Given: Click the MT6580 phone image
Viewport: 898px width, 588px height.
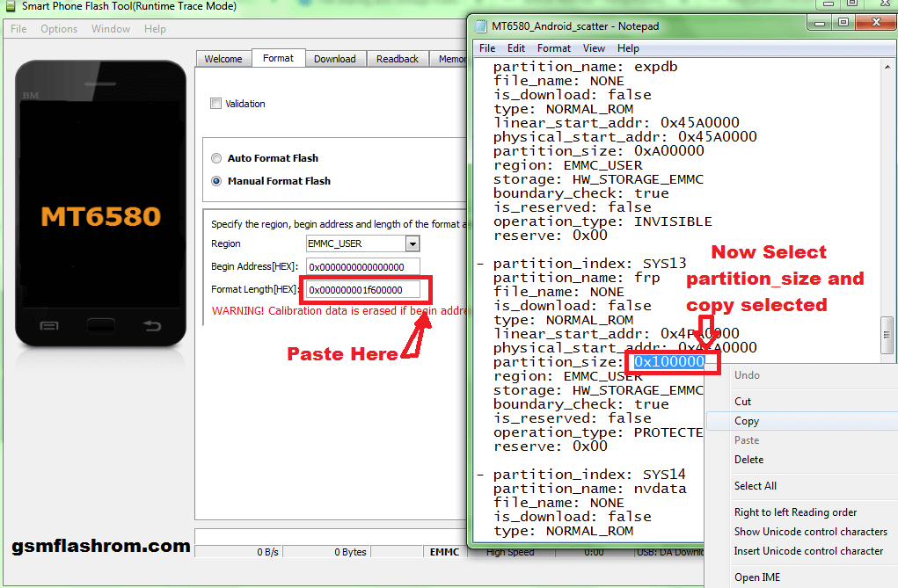Looking at the screenshot, I should coord(101,204).
